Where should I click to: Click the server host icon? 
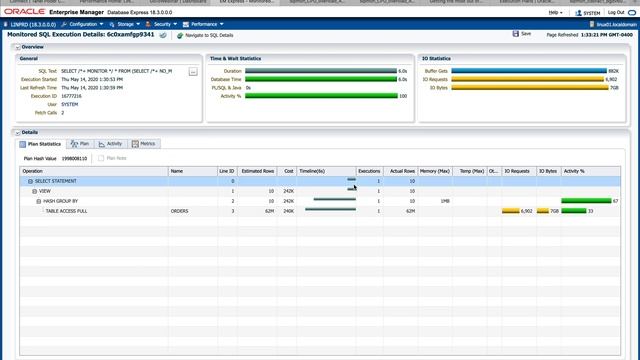[x=592, y=24]
